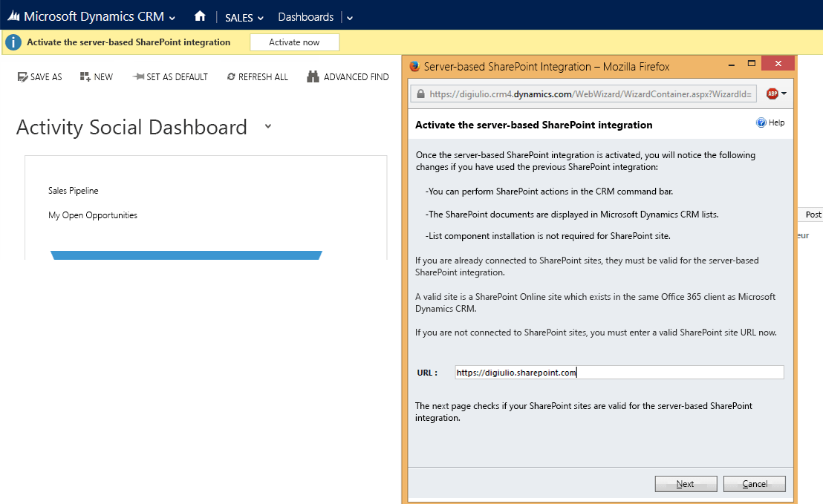Click REFRESH ALL command
The width and height of the screenshot is (823, 504).
[x=258, y=77]
